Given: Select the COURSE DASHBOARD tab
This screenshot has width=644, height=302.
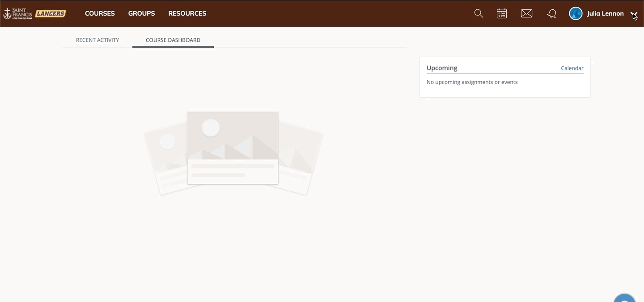Looking at the screenshot, I should [173, 40].
